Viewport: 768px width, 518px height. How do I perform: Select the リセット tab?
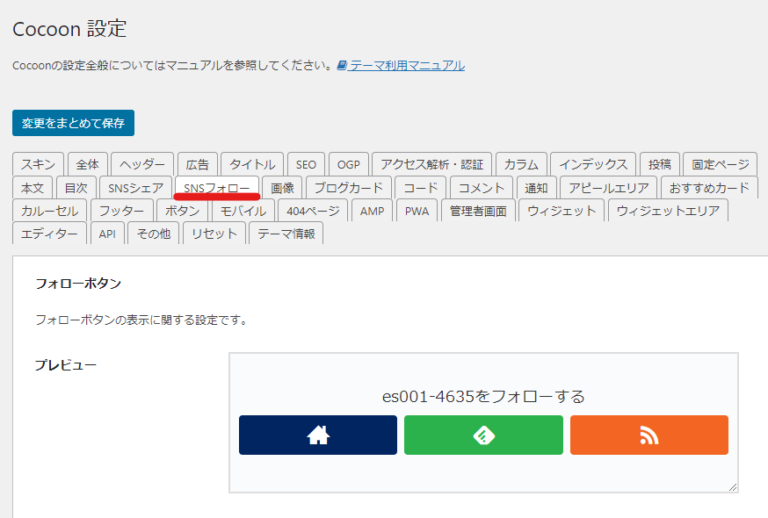pyautogui.click(x=214, y=233)
